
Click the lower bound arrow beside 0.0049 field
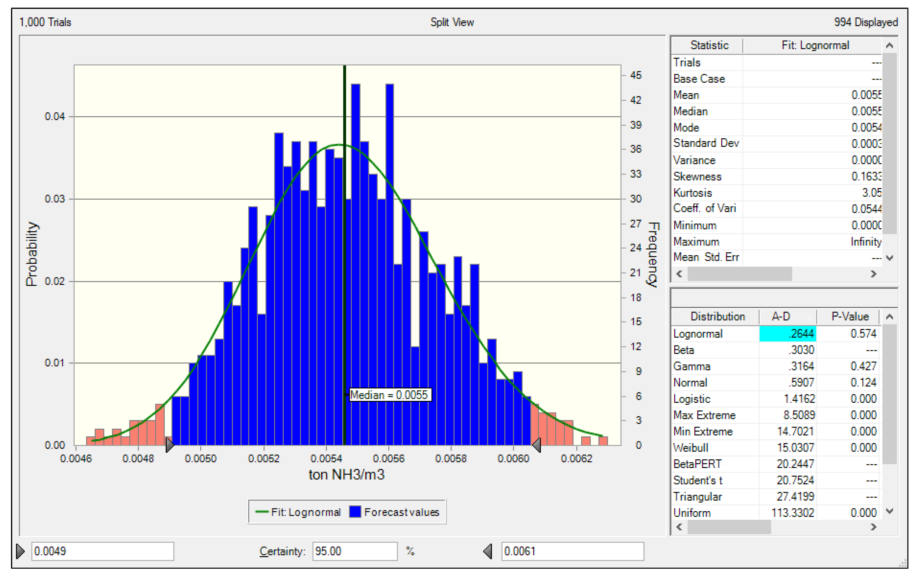(x=20, y=551)
